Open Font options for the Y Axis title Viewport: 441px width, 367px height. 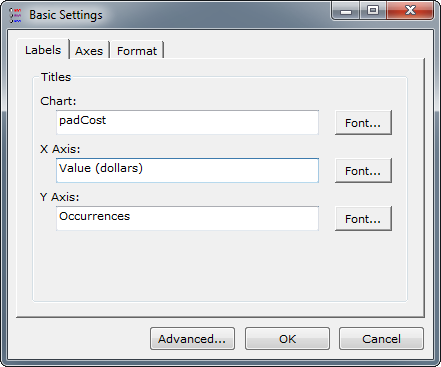[363, 219]
